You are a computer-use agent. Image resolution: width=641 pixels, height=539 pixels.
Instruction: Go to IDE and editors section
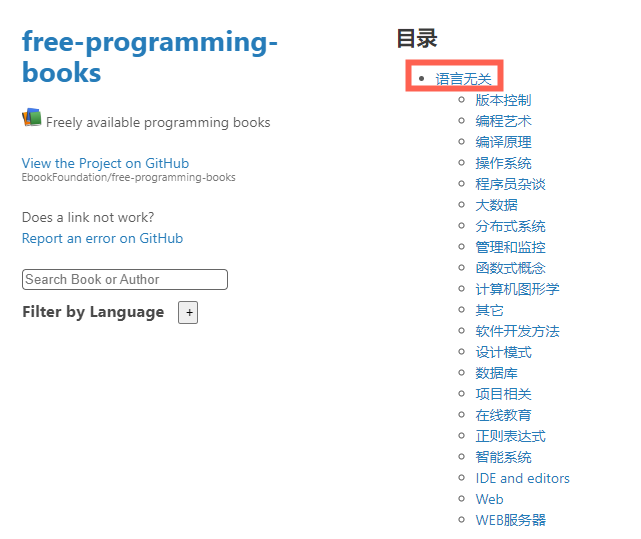pos(522,478)
